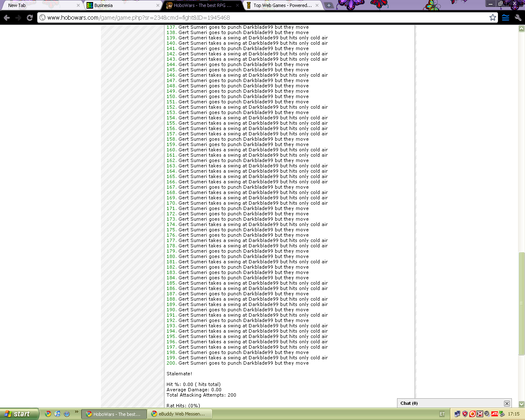The height and width of the screenshot is (420, 525).
Task: Reload the HoboWars page
Action: [30, 18]
